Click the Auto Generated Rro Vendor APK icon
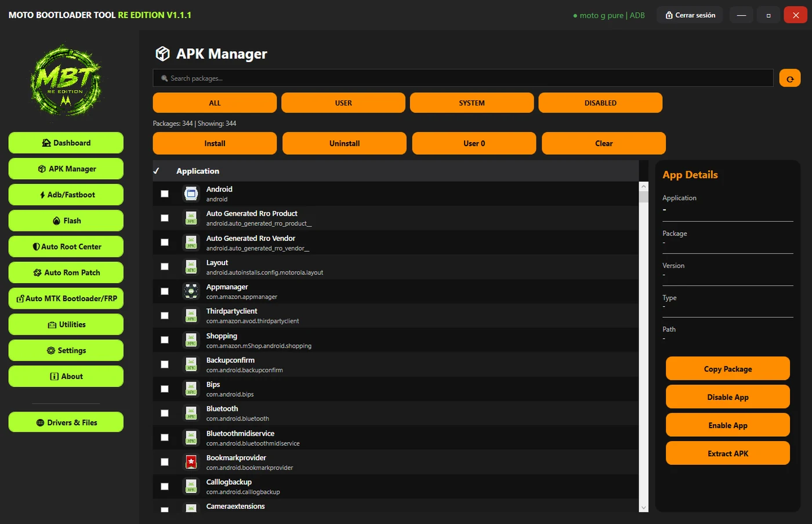Viewport: 812px width, 524px height. (x=191, y=243)
